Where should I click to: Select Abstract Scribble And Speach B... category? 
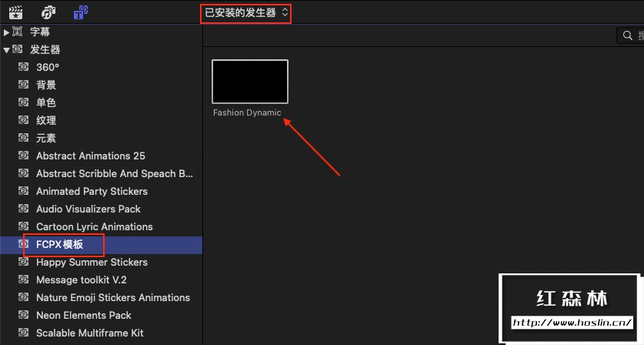[x=101, y=173]
